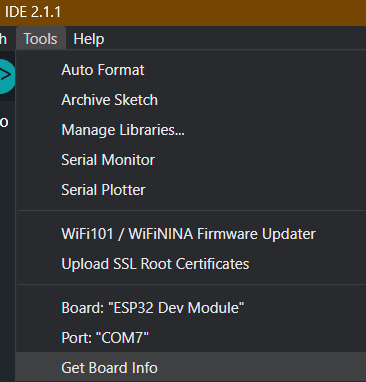Viewport: 366px width, 382px height.
Task: Open the Help menu
Action: (x=89, y=39)
